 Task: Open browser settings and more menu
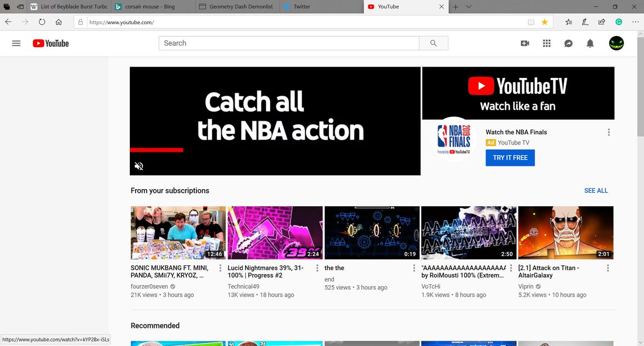(x=634, y=22)
